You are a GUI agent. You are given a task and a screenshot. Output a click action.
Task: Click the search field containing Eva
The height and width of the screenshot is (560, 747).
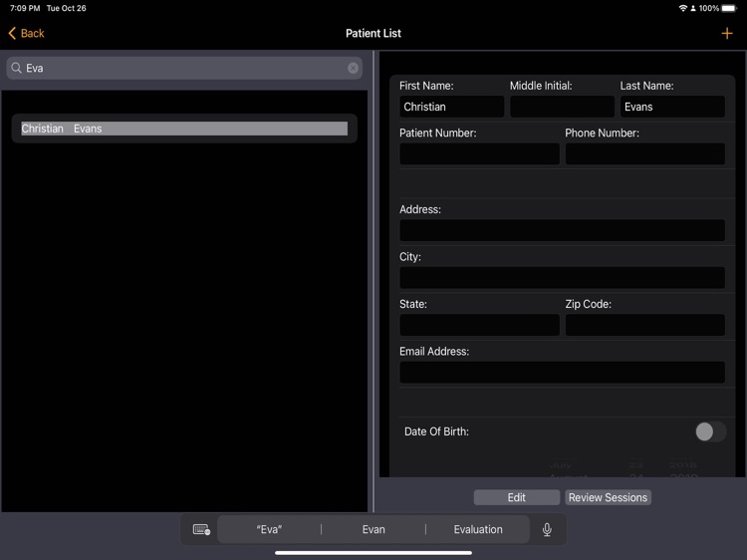(x=184, y=68)
